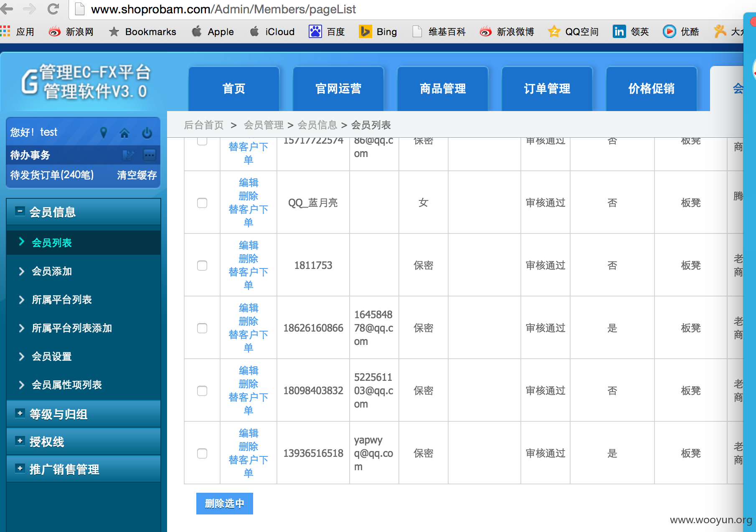This screenshot has width=756, height=532.
Task: Click 删除 for 1811753 row
Action: (249, 259)
